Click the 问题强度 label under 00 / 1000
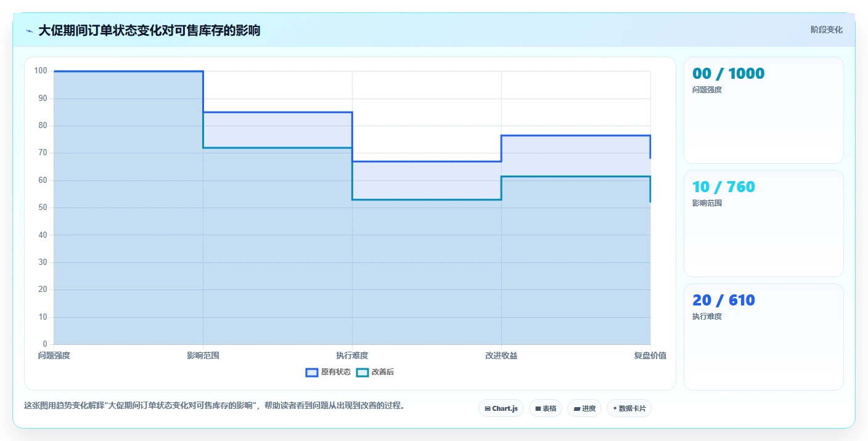This screenshot has width=868, height=441. click(707, 90)
